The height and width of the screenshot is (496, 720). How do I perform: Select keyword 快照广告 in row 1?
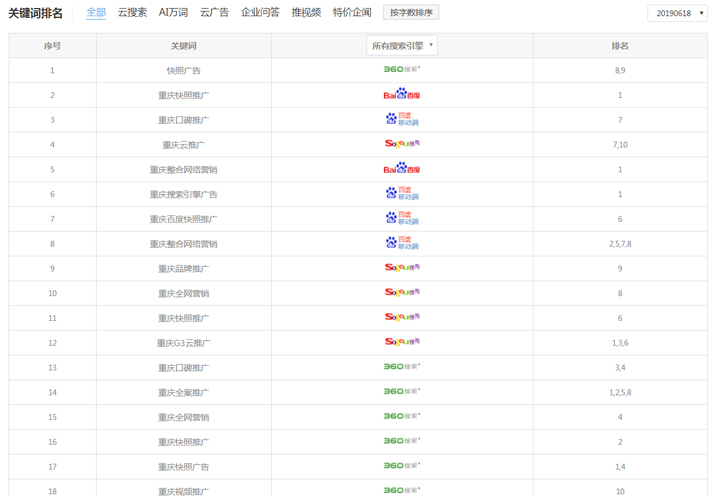(183, 70)
